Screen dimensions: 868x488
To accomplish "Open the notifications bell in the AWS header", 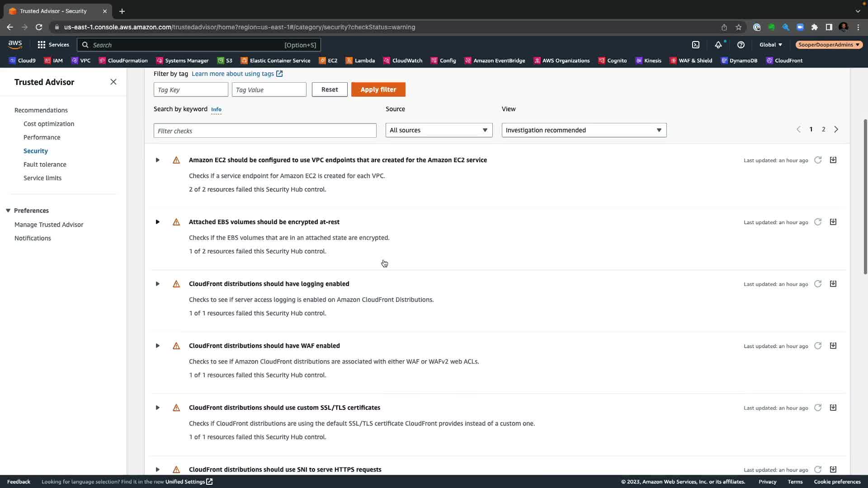I will 718,45.
